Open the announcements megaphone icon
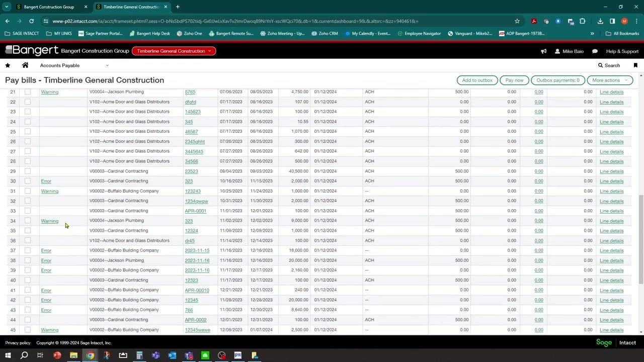Screen dimensions: 644x362 (x=543, y=51)
